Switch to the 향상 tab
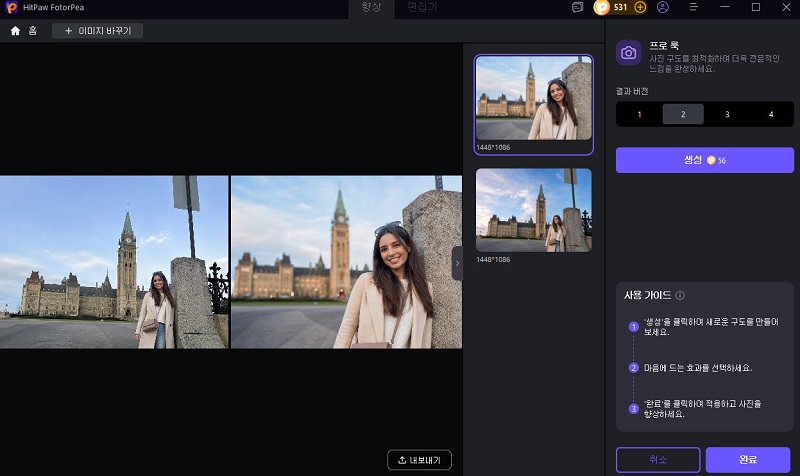This screenshot has width=800, height=476. [371, 7]
